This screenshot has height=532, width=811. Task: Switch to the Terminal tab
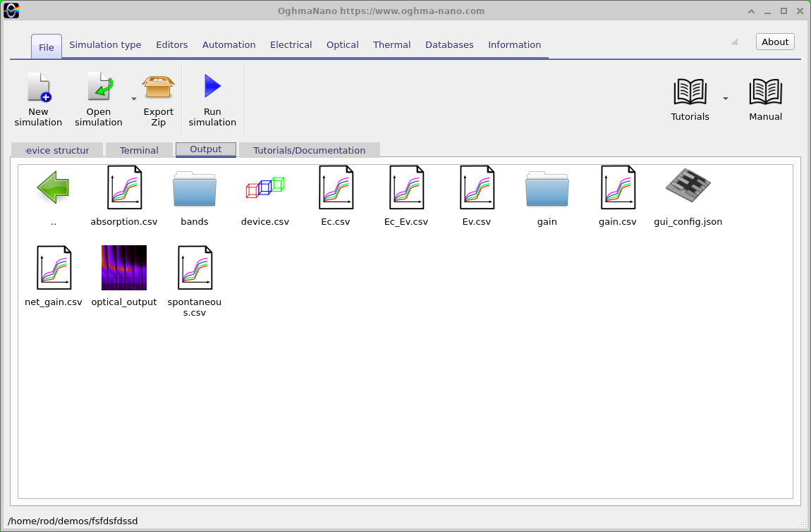[139, 151]
